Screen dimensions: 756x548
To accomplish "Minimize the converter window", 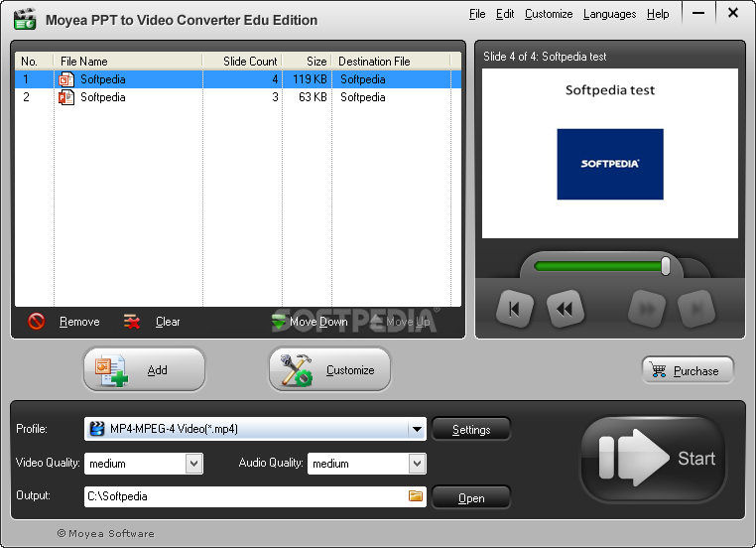I will pos(698,13).
